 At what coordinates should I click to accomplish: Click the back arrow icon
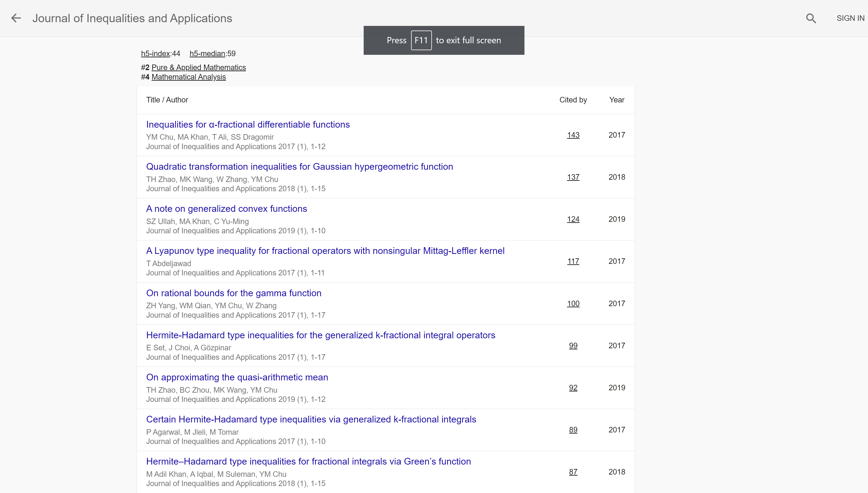tap(16, 18)
